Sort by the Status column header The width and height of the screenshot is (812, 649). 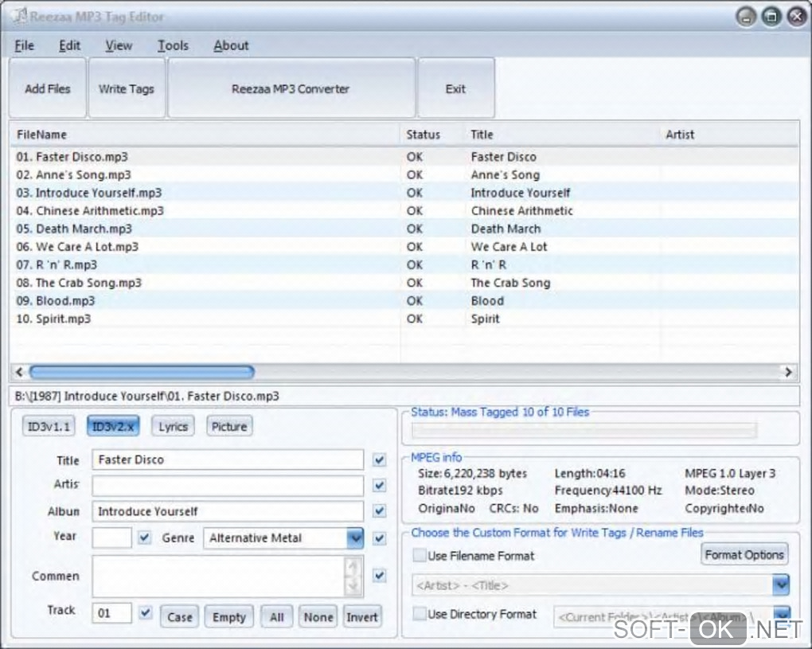[x=431, y=135]
